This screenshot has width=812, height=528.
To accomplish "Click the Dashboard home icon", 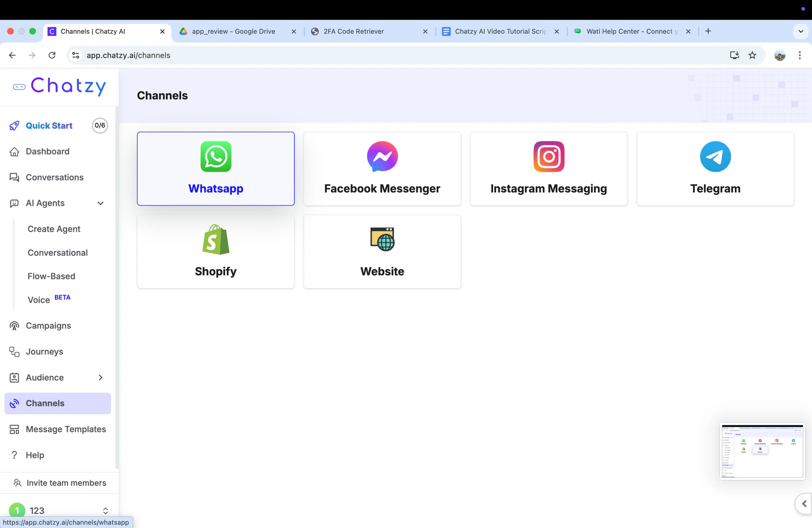I will pos(14,151).
